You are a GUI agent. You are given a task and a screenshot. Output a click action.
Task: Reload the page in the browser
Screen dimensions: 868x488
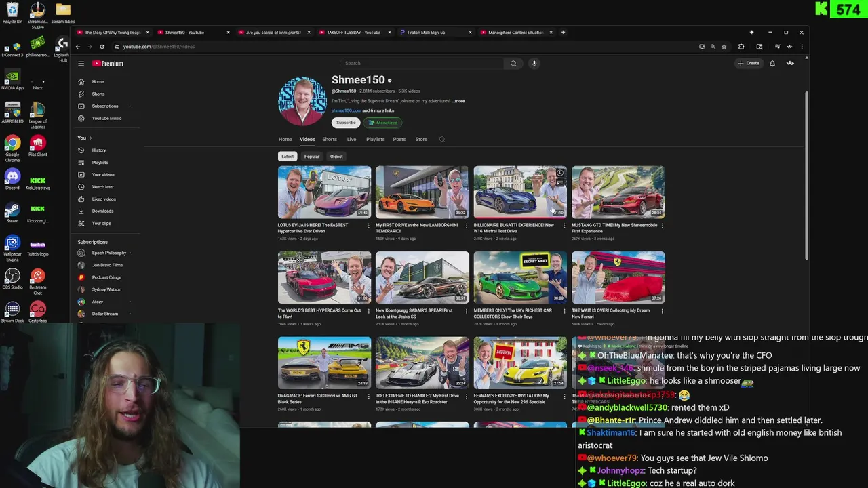102,47
